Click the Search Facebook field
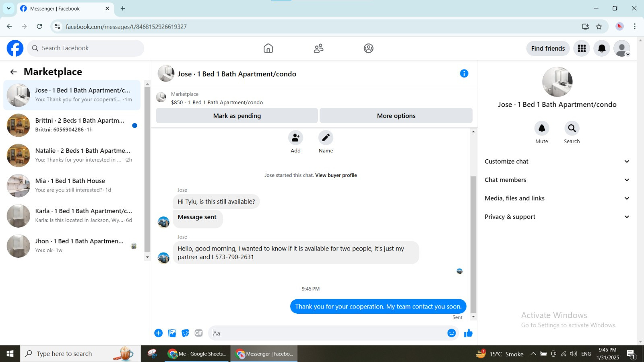The width and height of the screenshot is (644, 362). pos(85,48)
